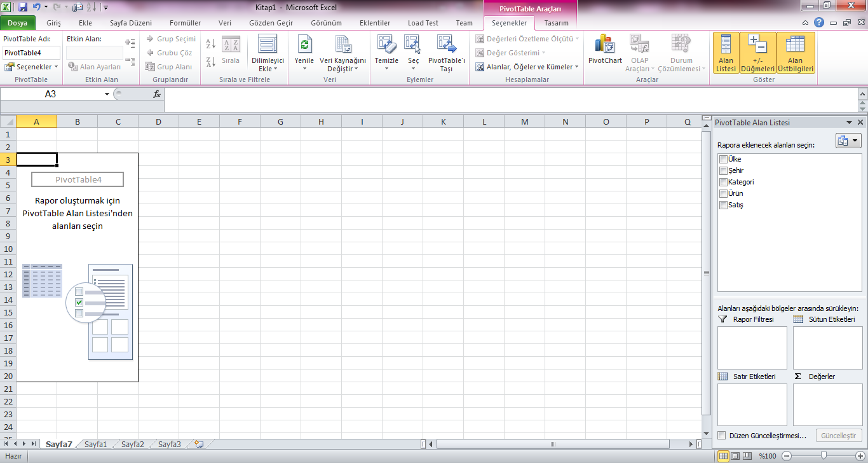Screen dimensions: 868x463
Task: Check the Ürün field checkbox
Action: pyautogui.click(x=723, y=193)
